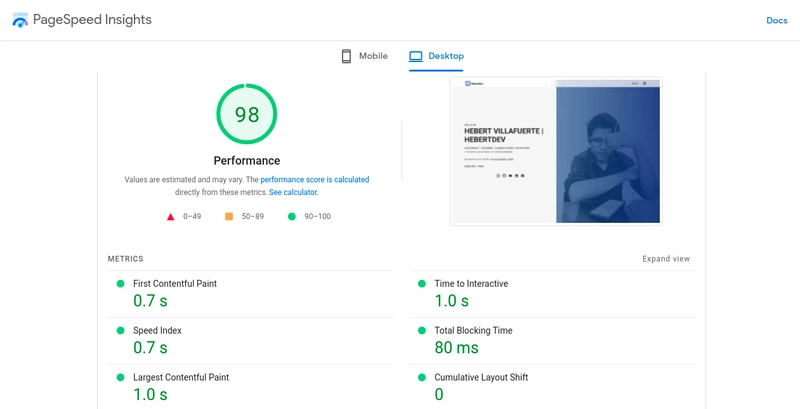Click the orange square 50–89 legend icon
The image size is (800, 409).
[x=229, y=216]
